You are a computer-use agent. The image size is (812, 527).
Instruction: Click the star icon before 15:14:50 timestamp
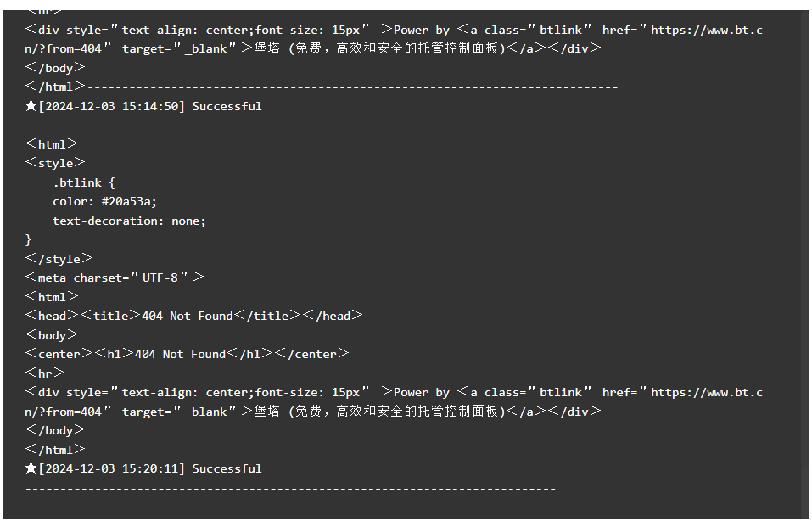pos(31,106)
